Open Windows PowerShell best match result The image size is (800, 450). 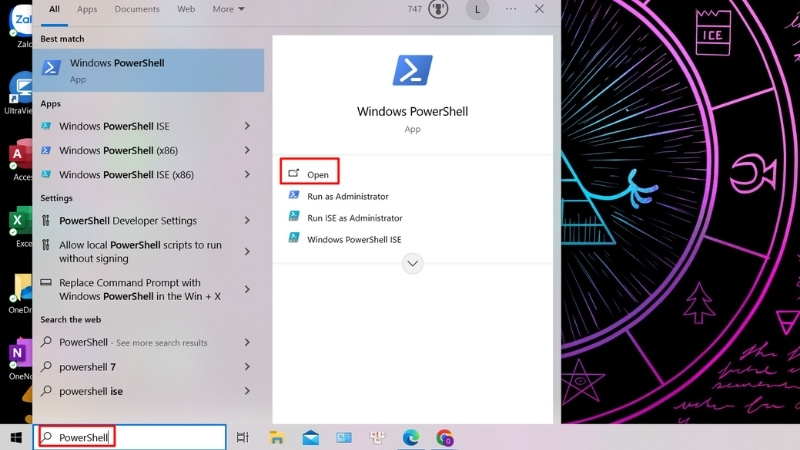click(x=148, y=70)
